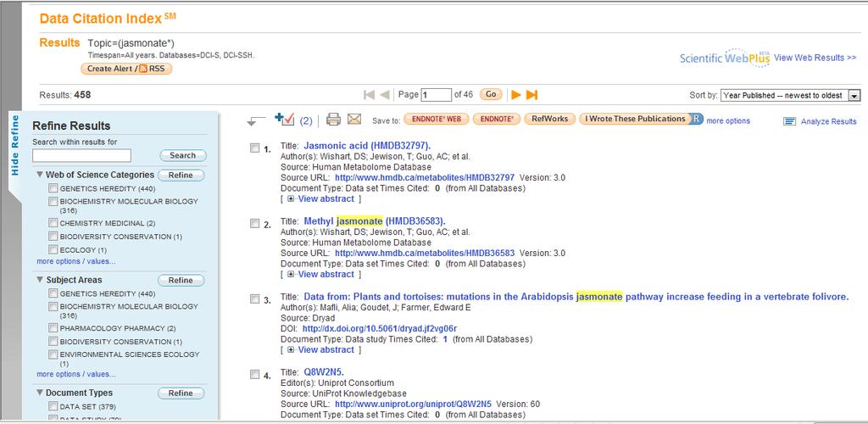Click I Wrote These Publications button

(636, 119)
